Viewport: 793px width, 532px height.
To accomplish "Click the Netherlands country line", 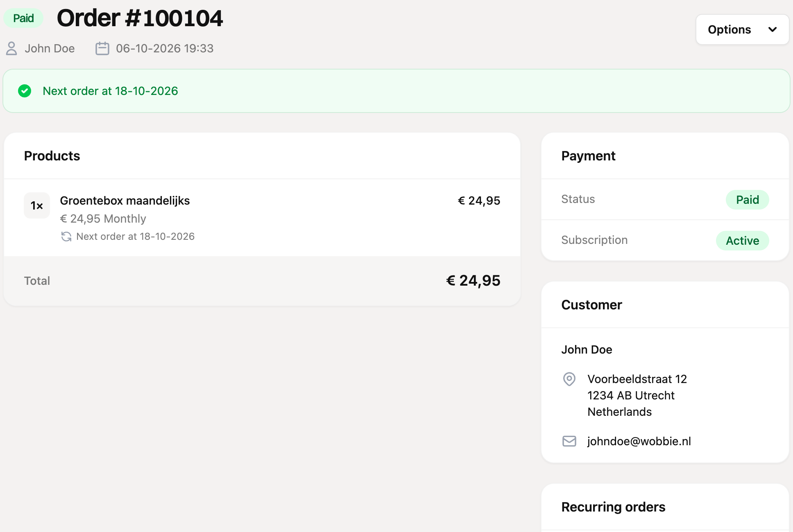I will tap(620, 412).
